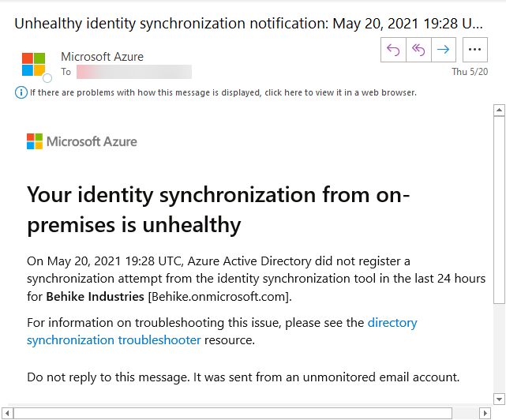Click the sender presence status circle
The width and height of the screenshot is (506, 420).
pyautogui.click(x=47, y=78)
